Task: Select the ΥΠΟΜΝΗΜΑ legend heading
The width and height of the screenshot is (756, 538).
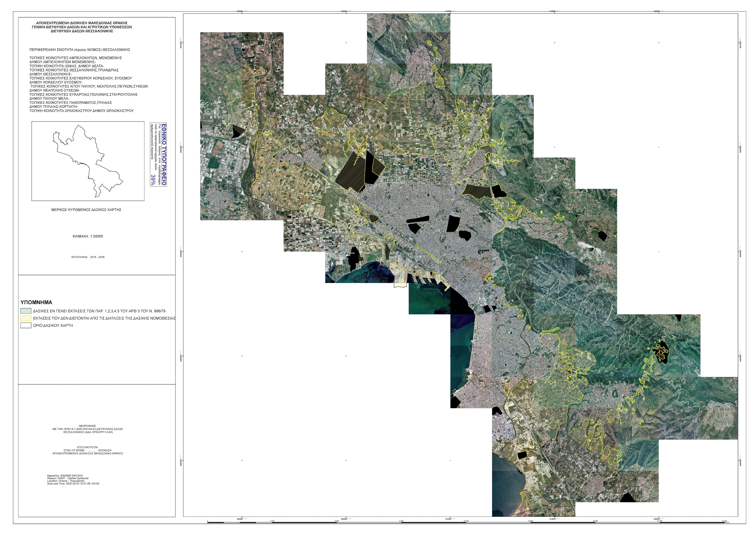Action: (36, 302)
